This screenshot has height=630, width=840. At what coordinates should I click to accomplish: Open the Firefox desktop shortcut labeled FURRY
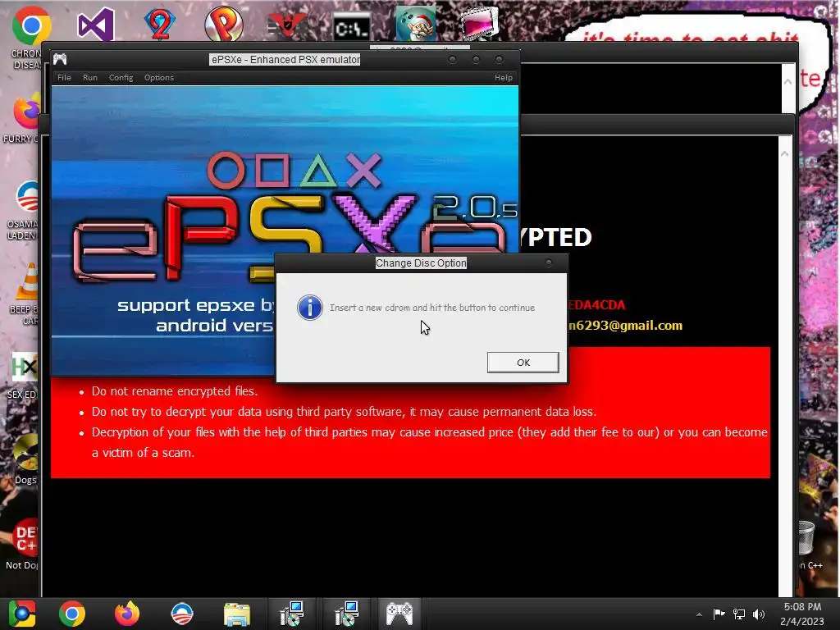coord(27,112)
